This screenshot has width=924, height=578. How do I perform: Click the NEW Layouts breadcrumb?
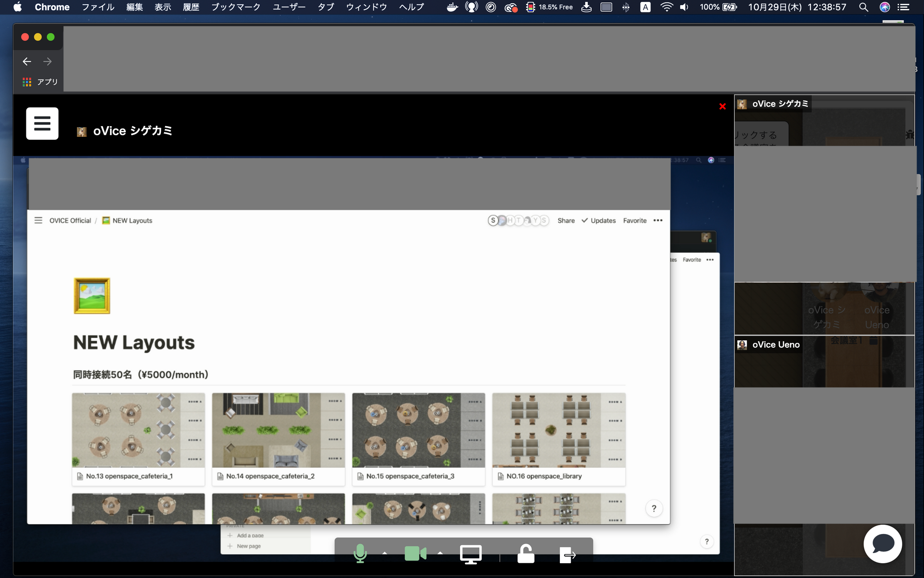tap(127, 221)
